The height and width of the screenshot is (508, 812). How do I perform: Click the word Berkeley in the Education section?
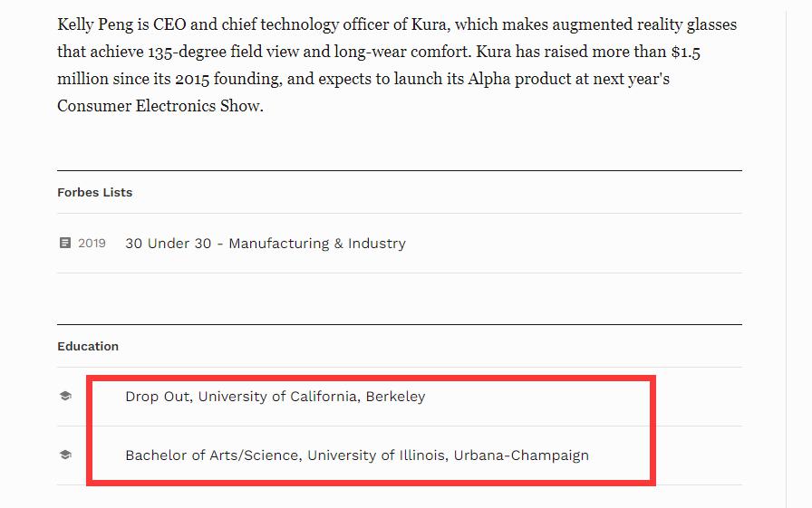(x=395, y=397)
